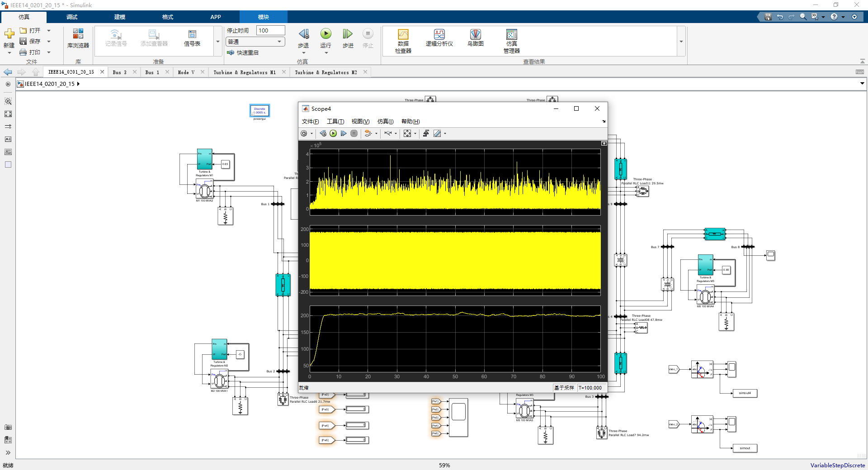Expand the Review Results gallery arrow
The height and width of the screenshot is (470, 868).
(681, 42)
